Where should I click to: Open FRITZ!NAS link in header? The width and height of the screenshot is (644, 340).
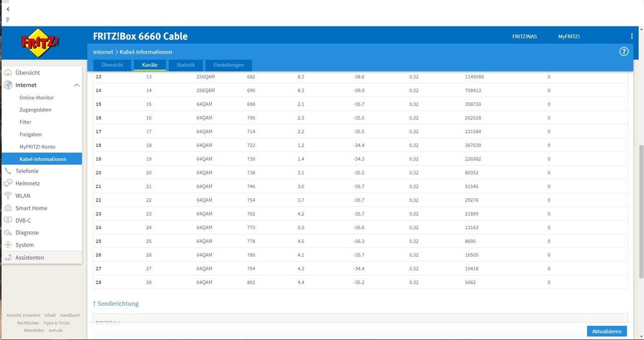click(x=525, y=37)
